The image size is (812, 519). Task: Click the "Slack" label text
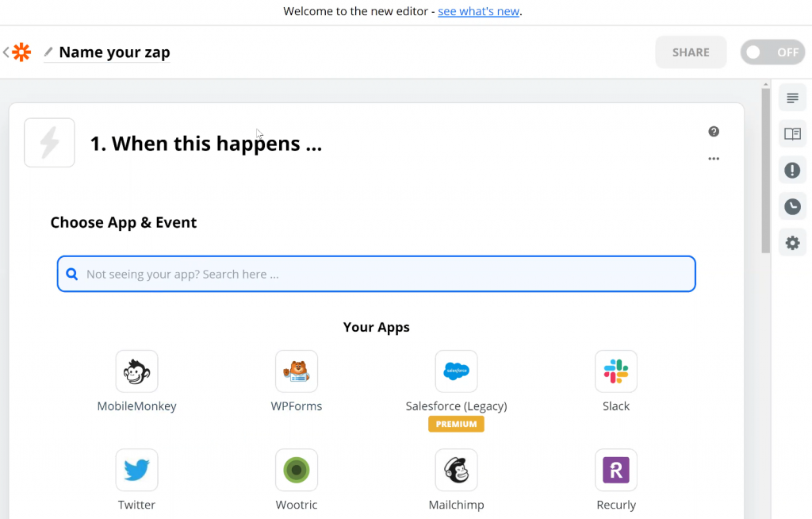click(615, 406)
